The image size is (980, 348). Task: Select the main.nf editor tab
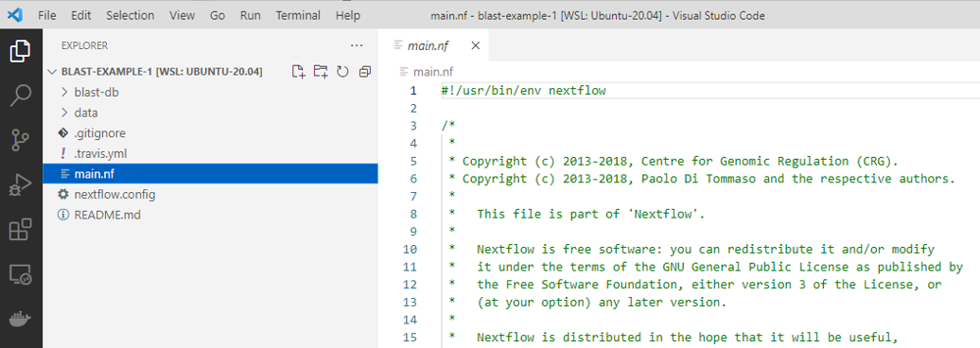pyautogui.click(x=432, y=45)
